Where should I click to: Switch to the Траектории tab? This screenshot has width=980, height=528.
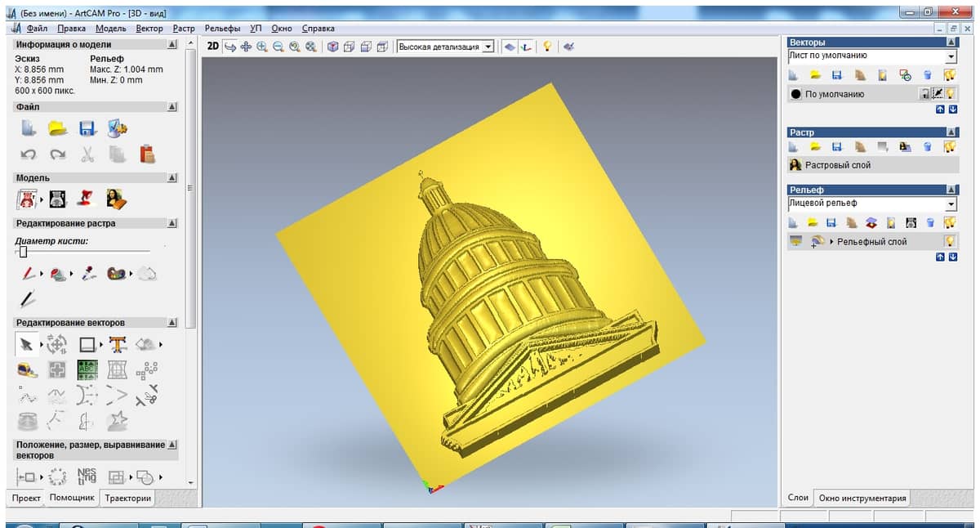(128, 498)
